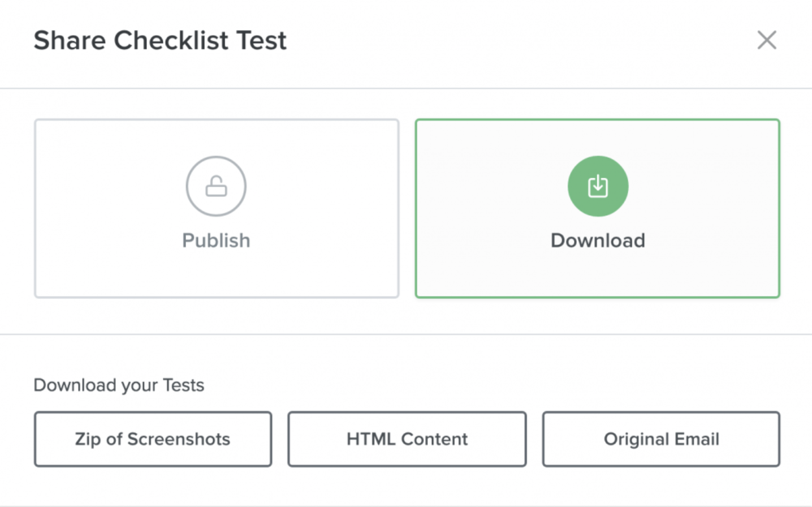Image resolution: width=812 pixels, height=507 pixels.
Task: Select the padlock symbol in the Publish card
Action: pyautogui.click(x=215, y=186)
